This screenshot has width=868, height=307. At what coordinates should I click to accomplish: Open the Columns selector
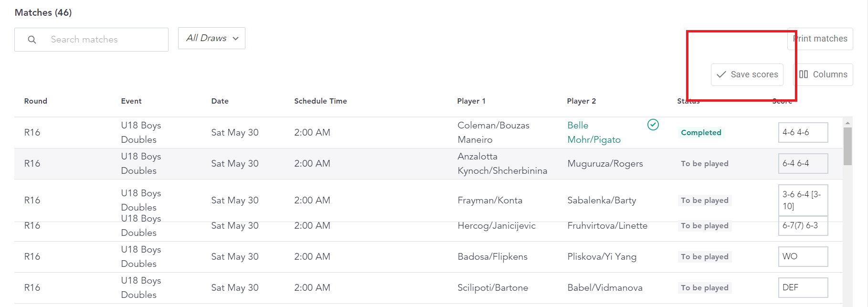tap(823, 74)
